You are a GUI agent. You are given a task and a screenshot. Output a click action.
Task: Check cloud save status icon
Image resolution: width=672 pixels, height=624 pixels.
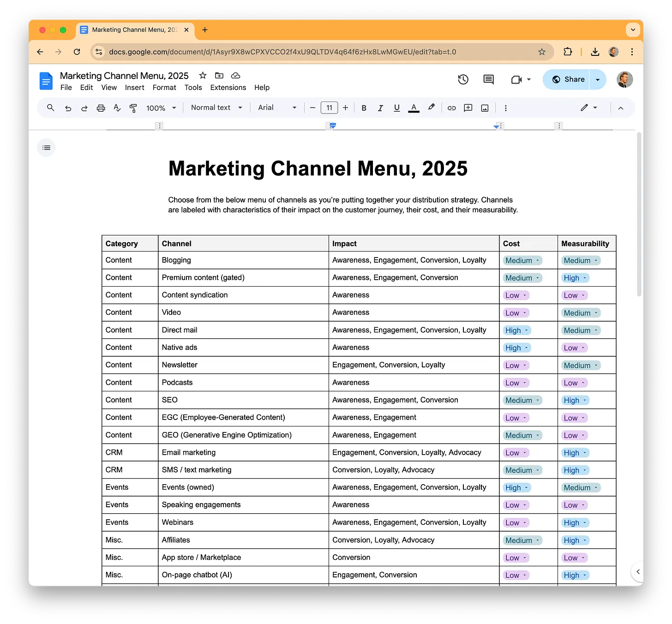235,75
